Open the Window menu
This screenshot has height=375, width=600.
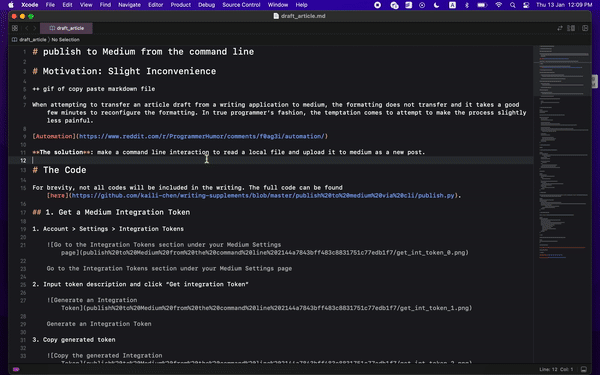click(278, 5)
